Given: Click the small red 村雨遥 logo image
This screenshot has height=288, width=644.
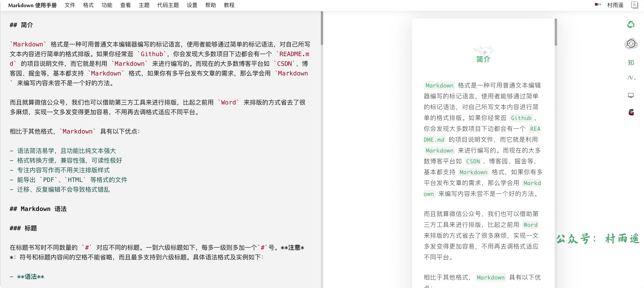Looking at the screenshot, I should (x=598, y=4).
